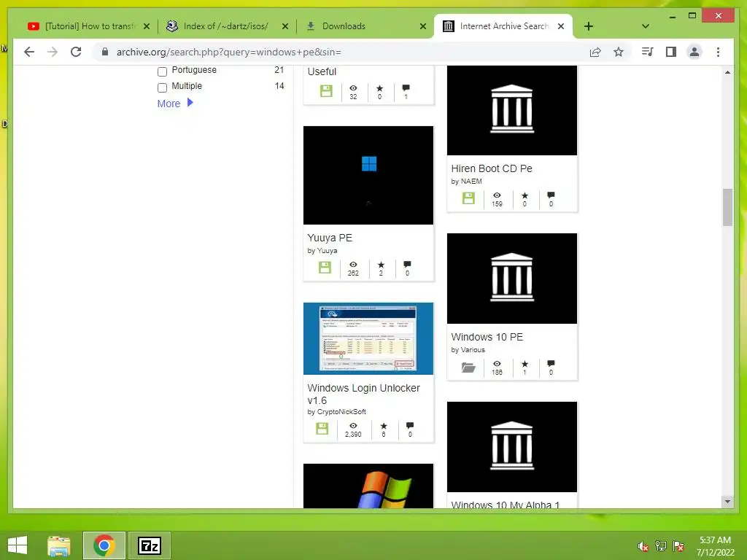Viewport: 747px width, 560px height.
Task: Reload the archive.org search page
Action: (x=76, y=52)
